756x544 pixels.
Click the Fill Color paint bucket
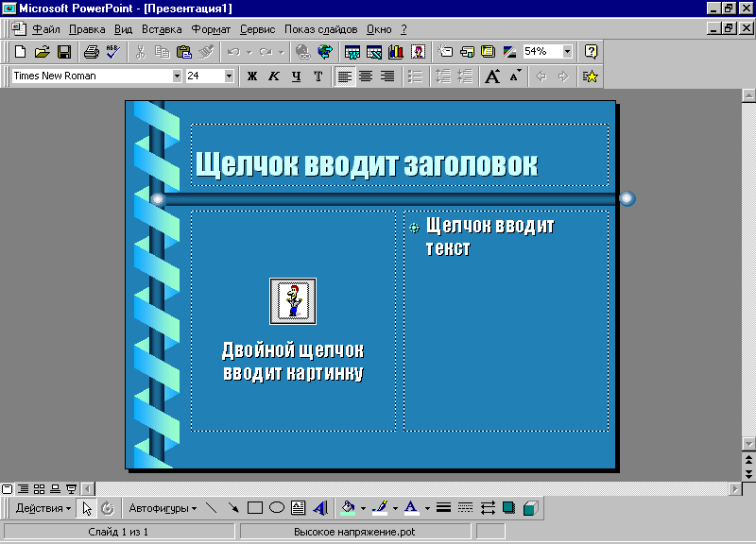click(x=347, y=508)
